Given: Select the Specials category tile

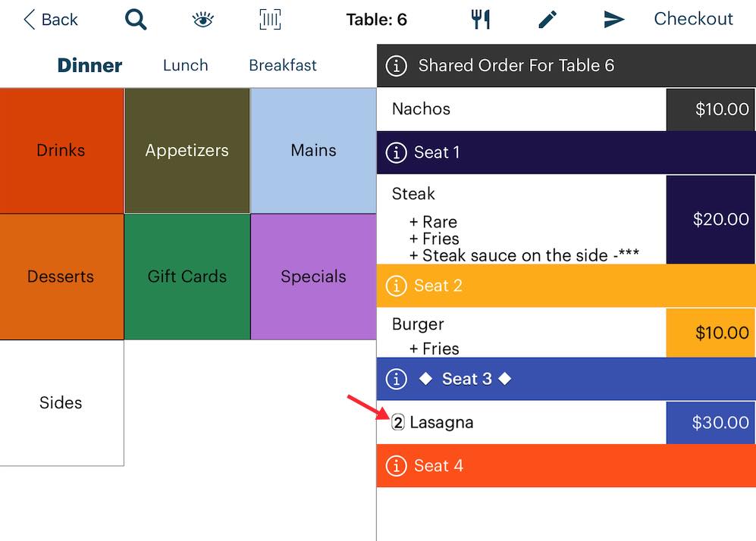Looking at the screenshot, I should pos(313,277).
